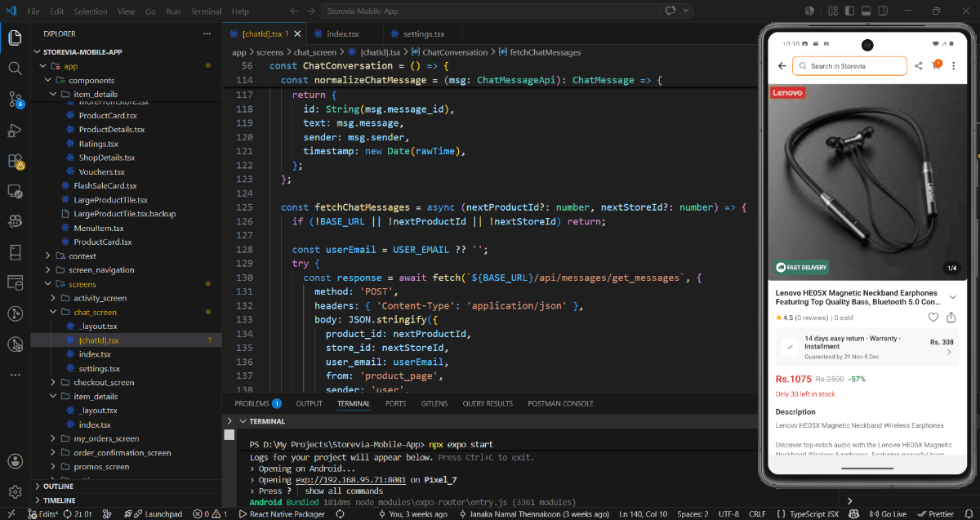Switch to the GITLENS panel tab
This screenshot has height=520, width=980.
pos(434,403)
